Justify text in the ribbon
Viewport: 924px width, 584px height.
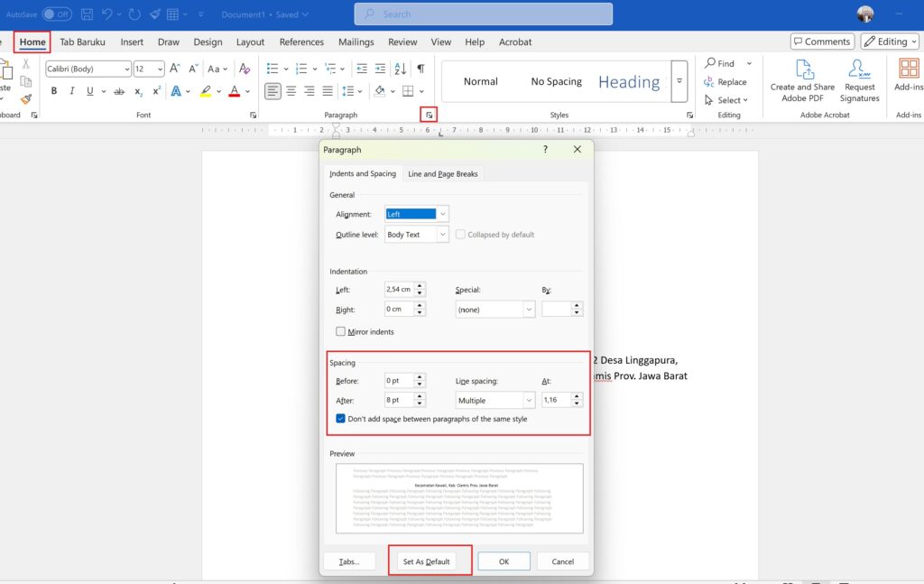pos(327,91)
